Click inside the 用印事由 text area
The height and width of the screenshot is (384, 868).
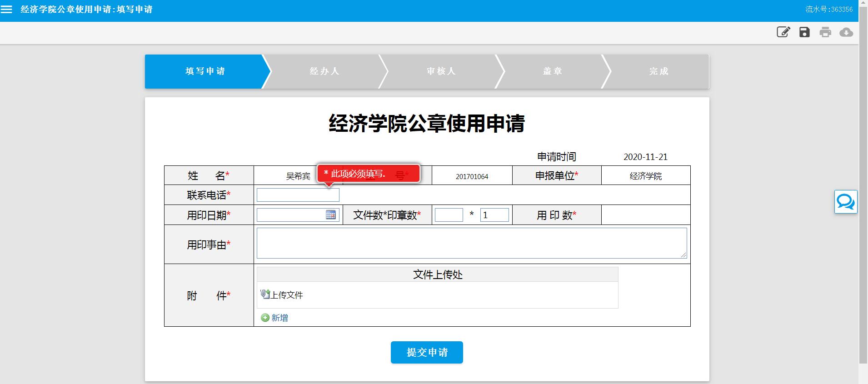[471, 243]
